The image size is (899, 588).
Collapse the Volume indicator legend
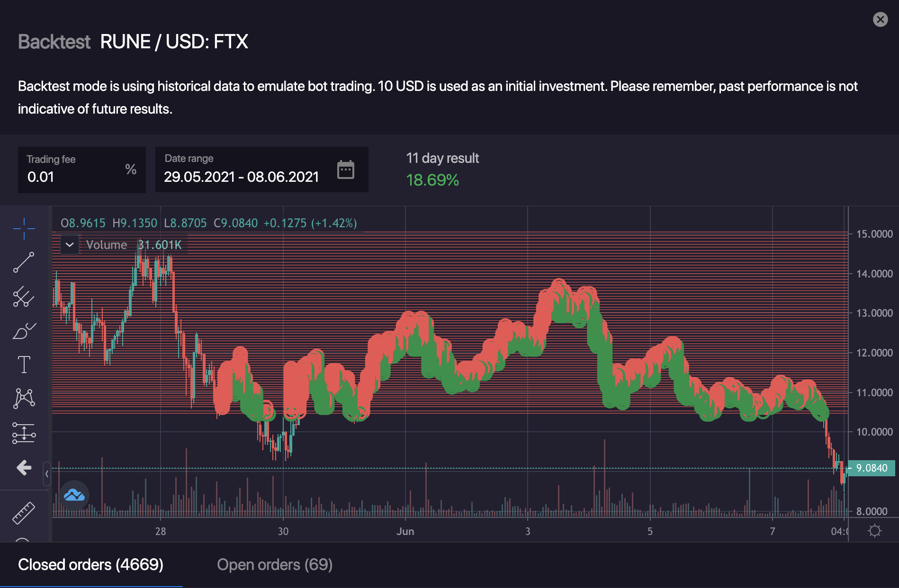pos(70,245)
